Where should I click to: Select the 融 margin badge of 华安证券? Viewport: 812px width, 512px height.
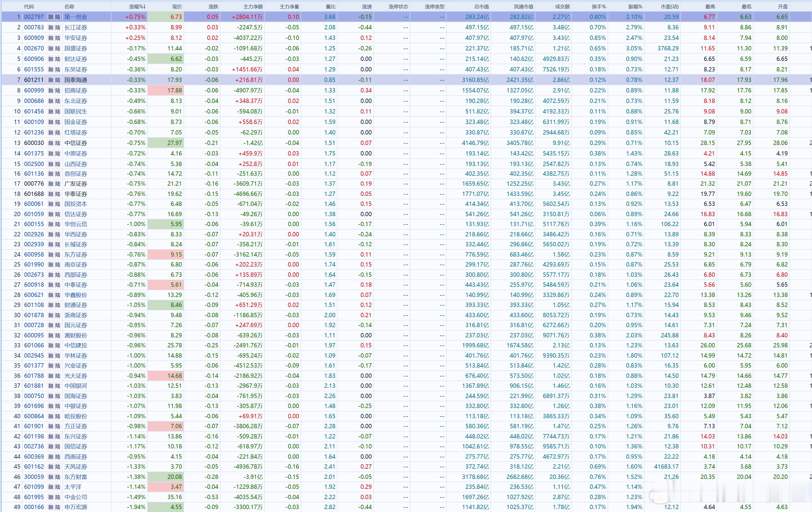click(x=51, y=38)
